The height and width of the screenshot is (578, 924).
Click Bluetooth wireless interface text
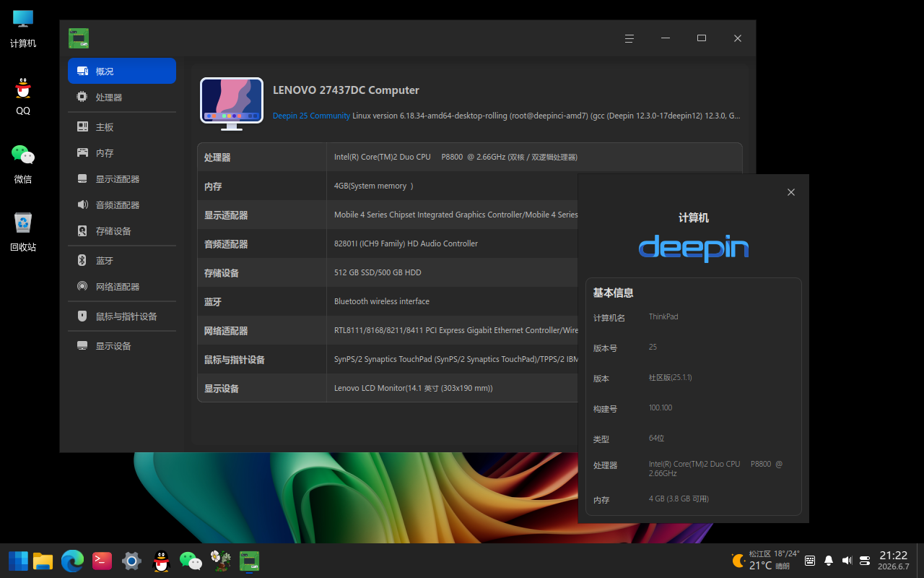[x=382, y=301]
